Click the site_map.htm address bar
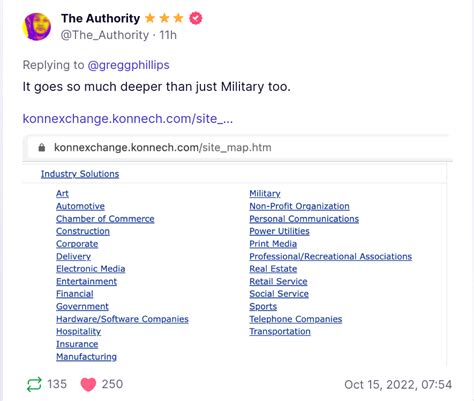The width and height of the screenshot is (474, 401). (x=237, y=147)
